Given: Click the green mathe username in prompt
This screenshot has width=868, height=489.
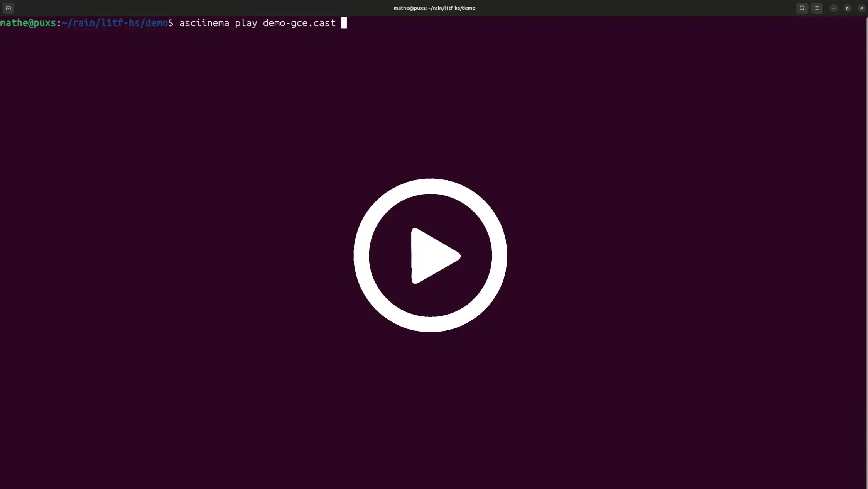Looking at the screenshot, I should coord(14,23).
